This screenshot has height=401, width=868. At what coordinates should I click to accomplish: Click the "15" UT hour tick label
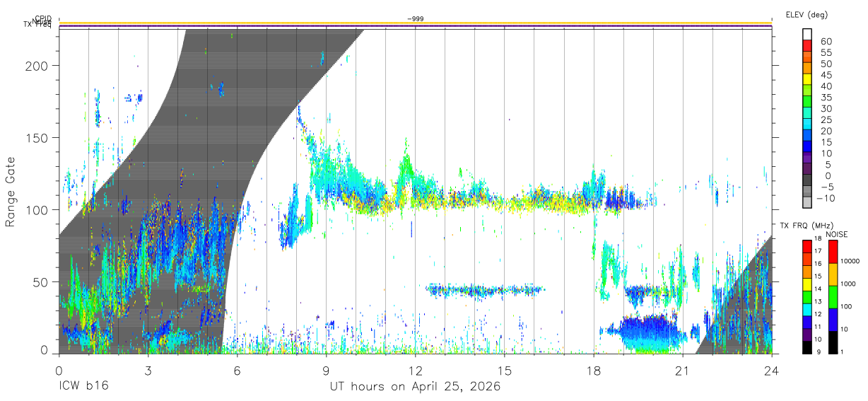(x=505, y=371)
